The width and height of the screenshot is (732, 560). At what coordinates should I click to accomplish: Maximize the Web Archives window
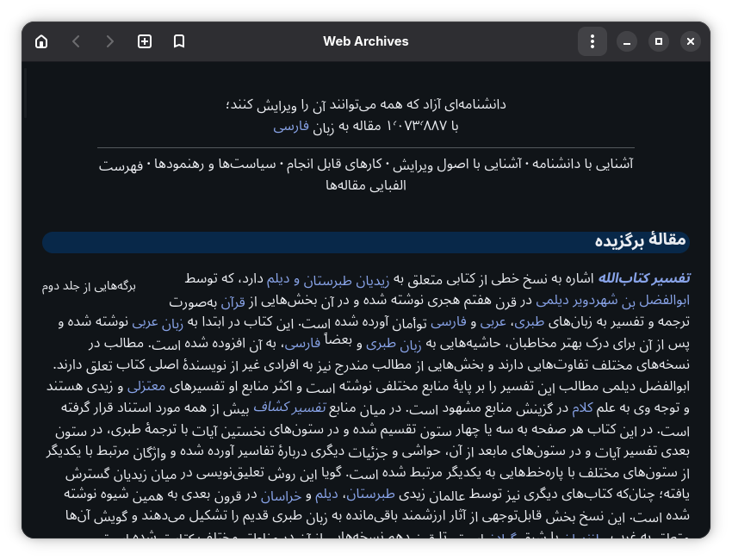[659, 41]
